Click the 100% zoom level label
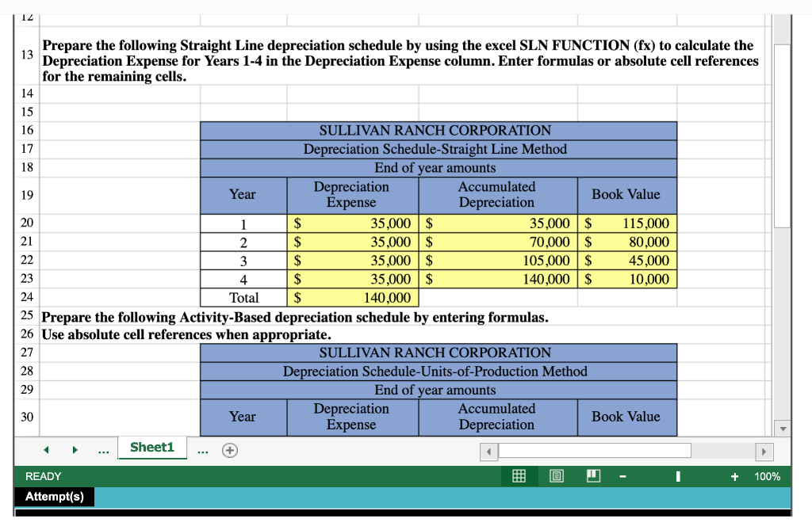The image size is (812, 530). [x=769, y=476]
